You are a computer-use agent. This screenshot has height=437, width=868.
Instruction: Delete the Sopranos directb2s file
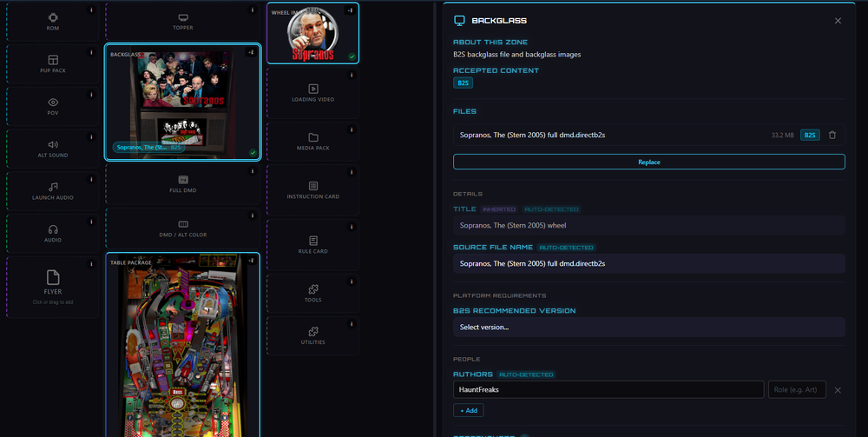tap(832, 136)
